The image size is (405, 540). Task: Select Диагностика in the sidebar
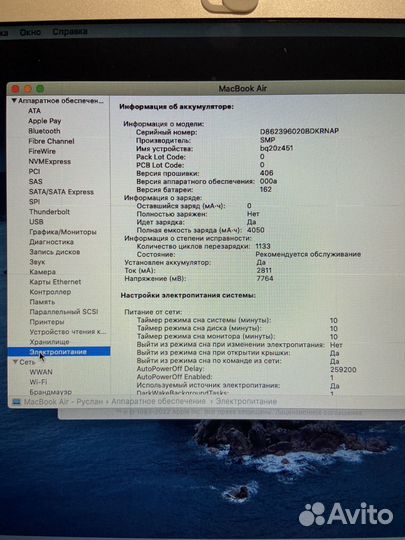point(52,242)
